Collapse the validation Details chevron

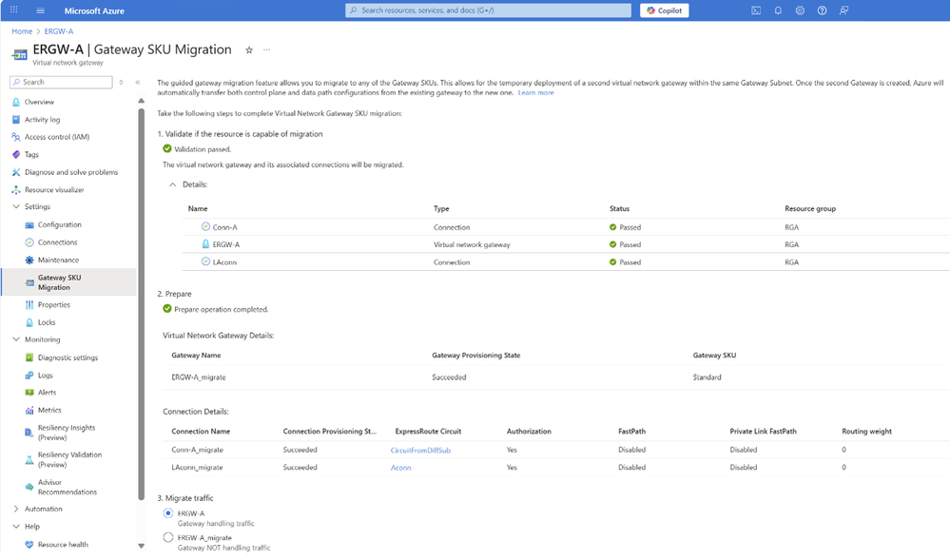point(173,184)
